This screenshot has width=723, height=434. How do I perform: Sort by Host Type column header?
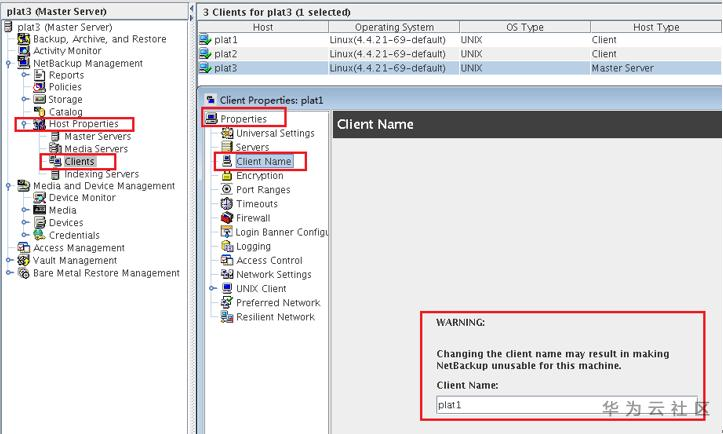point(656,27)
